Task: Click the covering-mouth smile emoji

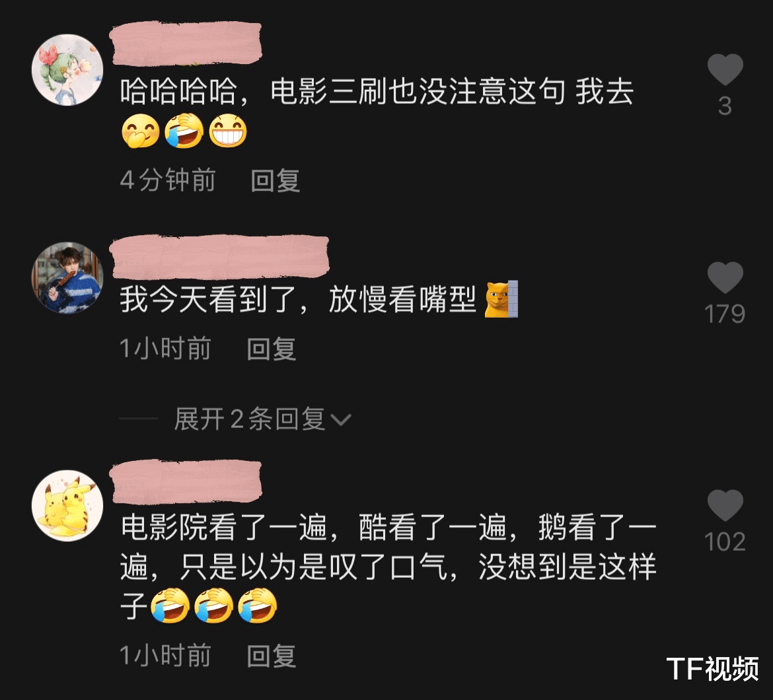Action: coord(141,131)
